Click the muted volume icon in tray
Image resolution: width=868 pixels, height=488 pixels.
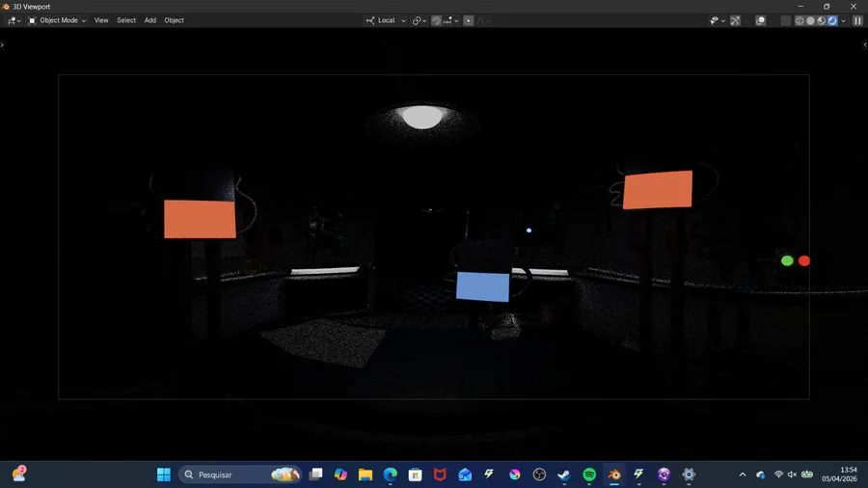792,474
